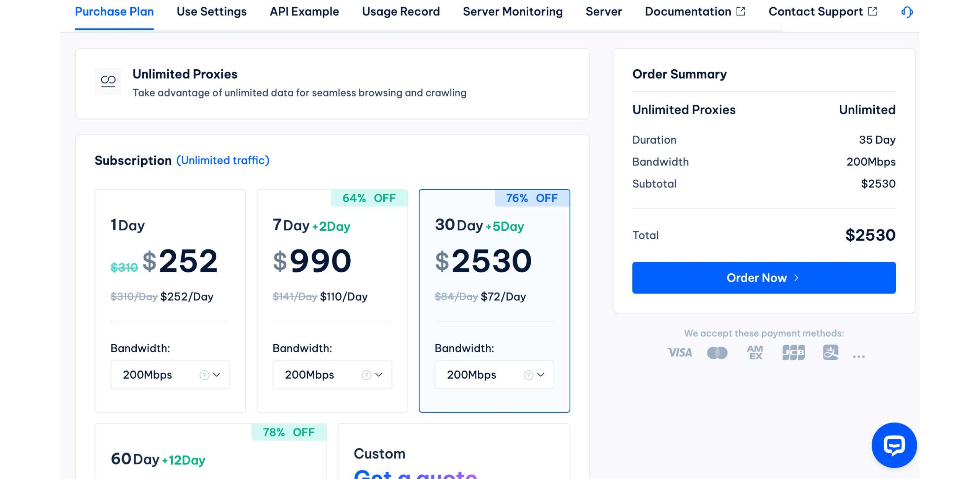The height and width of the screenshot is (479, 980).
Task: Click the help icon in 7Day bandwidth field
Action: 366,375
